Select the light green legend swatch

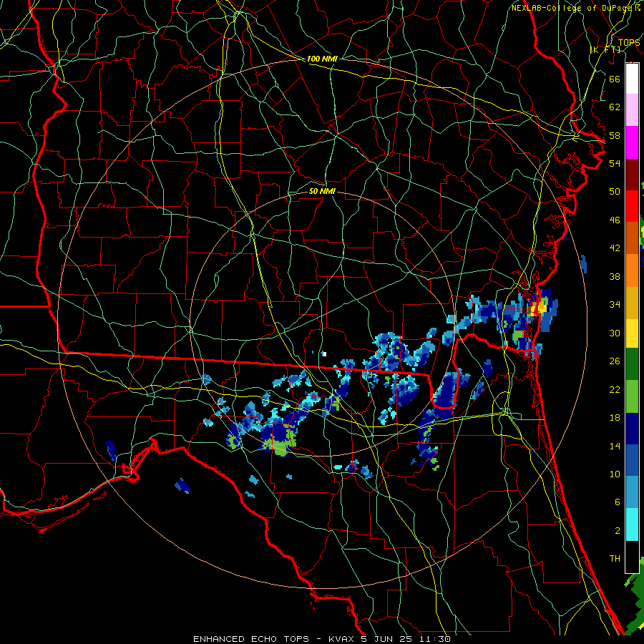pyautogui.click(x=632, y=396)
